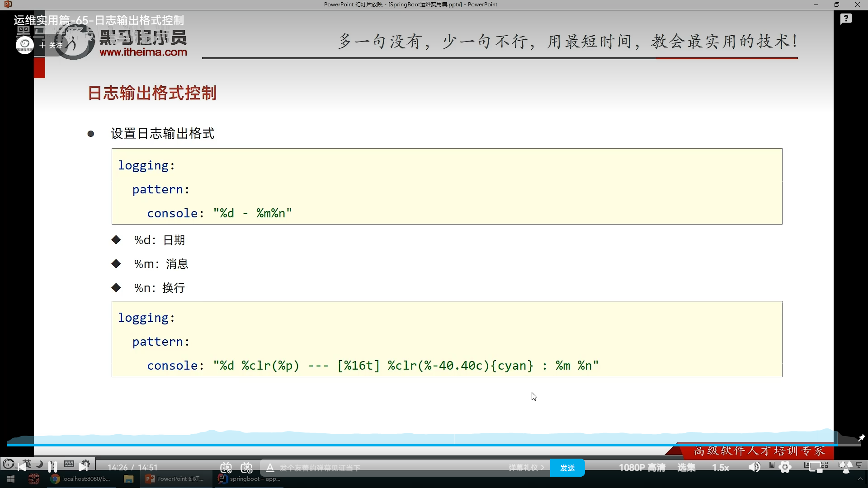Go to the previous video

click(x=22, y=467)
